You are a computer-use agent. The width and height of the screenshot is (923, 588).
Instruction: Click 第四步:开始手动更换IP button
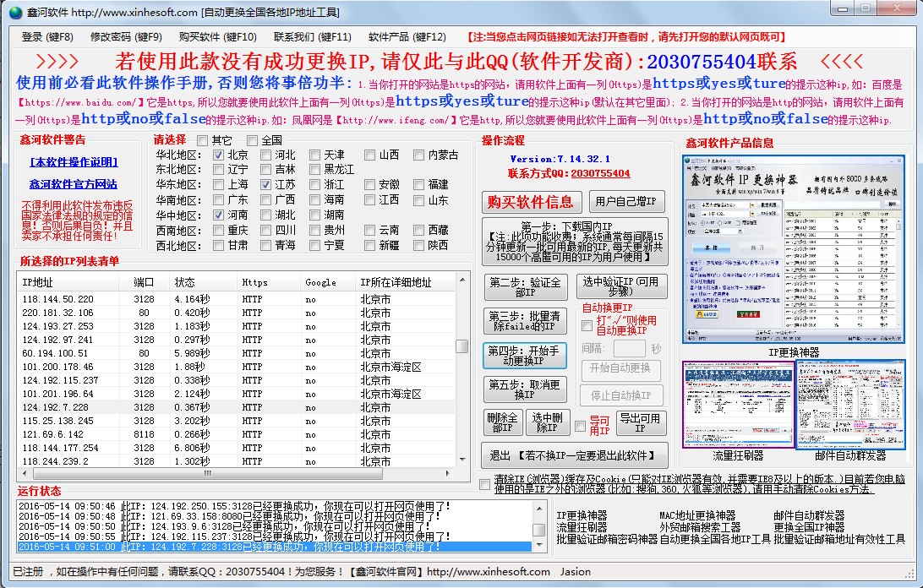coord(525,357)
